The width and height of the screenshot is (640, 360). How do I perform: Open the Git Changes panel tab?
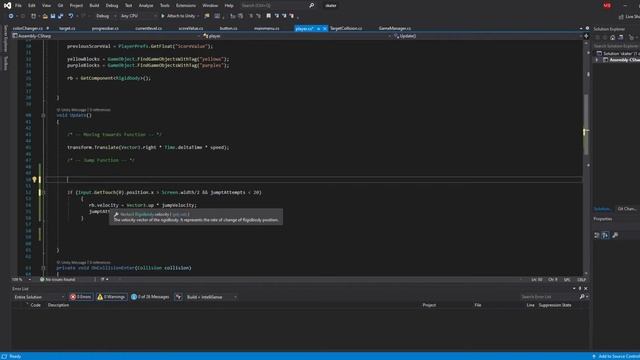[627, 209]
